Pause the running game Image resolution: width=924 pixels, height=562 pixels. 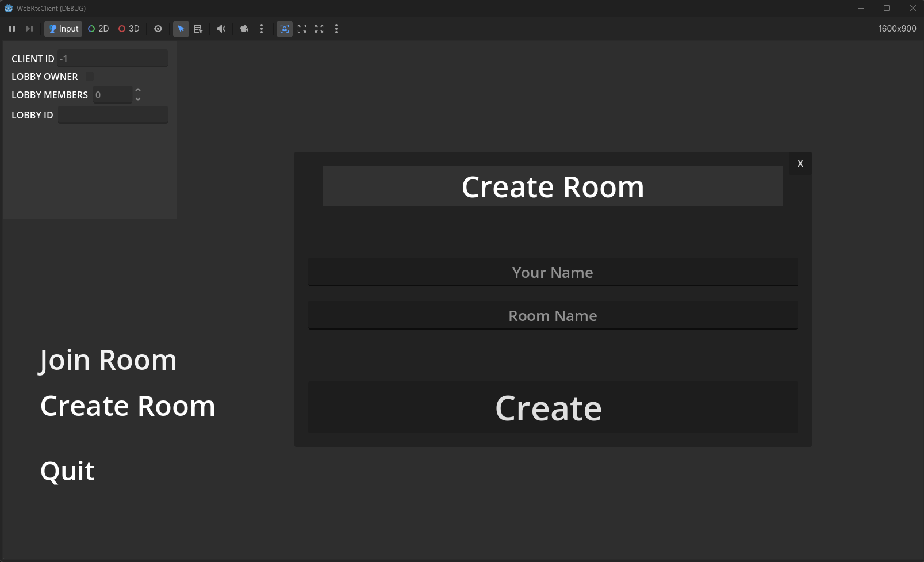point(12,29)
